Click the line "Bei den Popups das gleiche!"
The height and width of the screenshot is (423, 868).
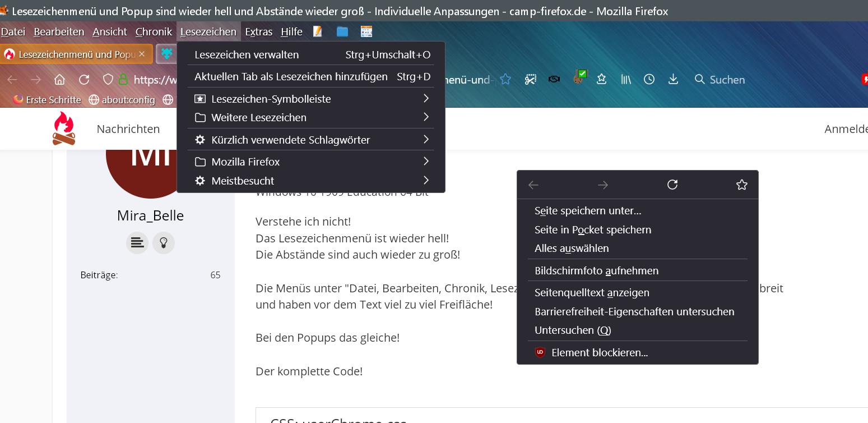pyautogui.click(x=328, y=338)
